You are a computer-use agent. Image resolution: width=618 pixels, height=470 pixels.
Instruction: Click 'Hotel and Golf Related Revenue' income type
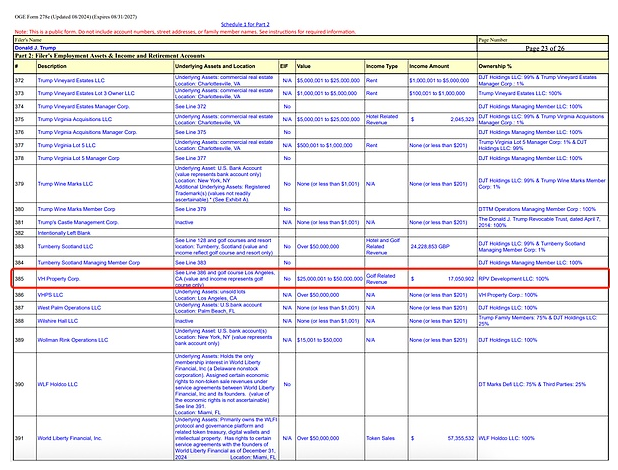[x=383, y=246]
